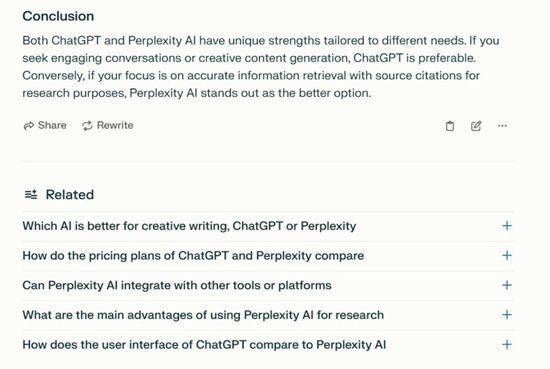The width and height of the screenshot is (550, 369).
Task: Click the Rewrite button
Action: 107,125
